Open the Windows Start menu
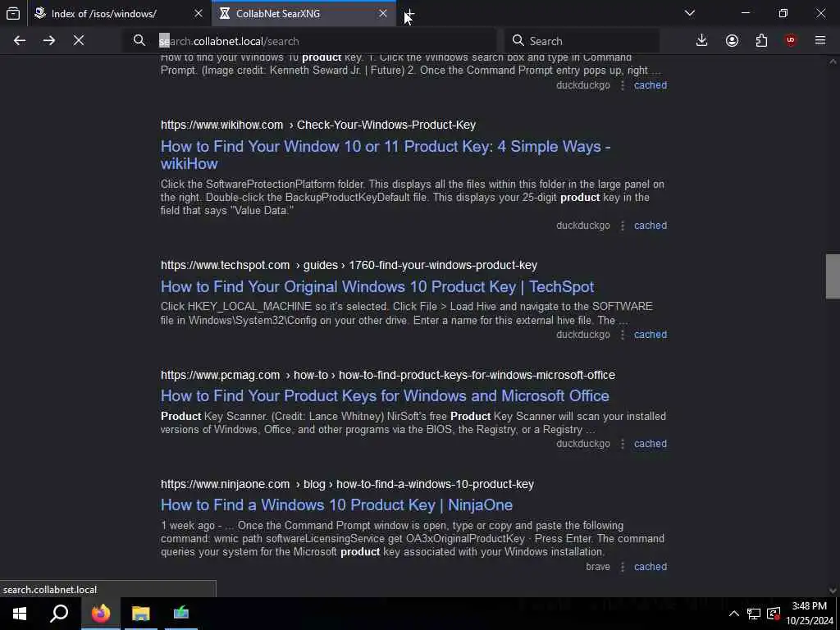Image resolution: width=840 pixels, height=630 pixels. click(x=20, y=614)
